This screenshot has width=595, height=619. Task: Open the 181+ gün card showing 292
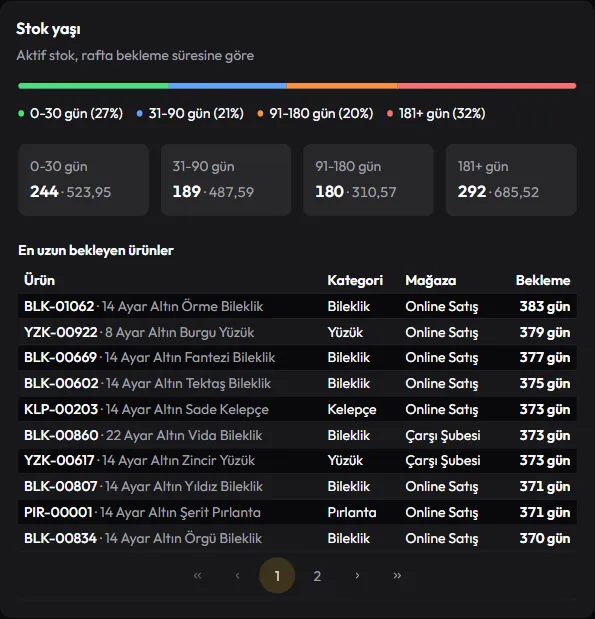[x=511, y=180]
